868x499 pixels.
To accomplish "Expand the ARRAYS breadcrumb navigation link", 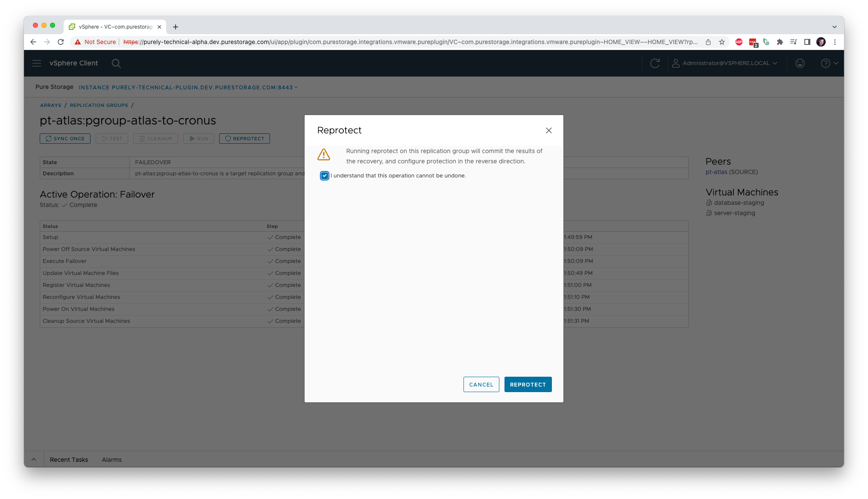I will pos(51,105).
